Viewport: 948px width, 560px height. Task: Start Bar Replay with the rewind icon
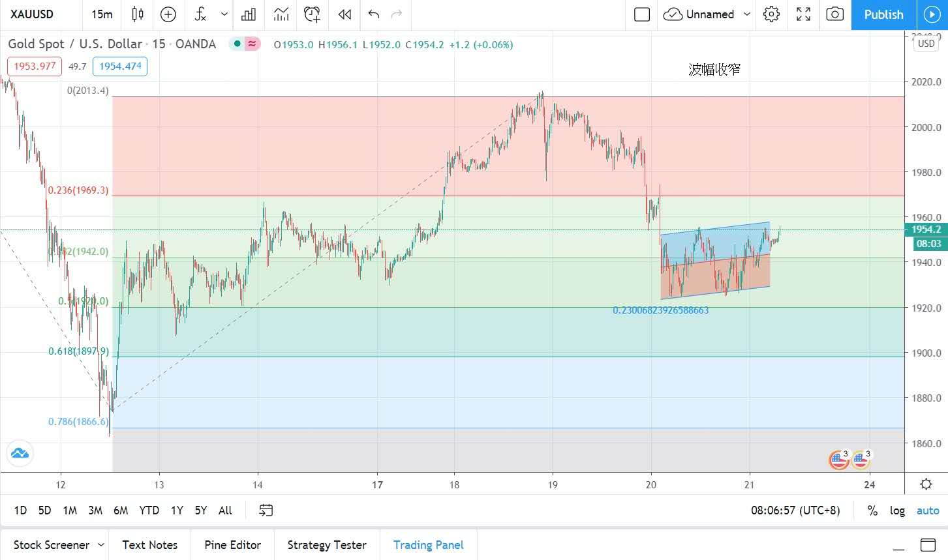tap(344, 14)
